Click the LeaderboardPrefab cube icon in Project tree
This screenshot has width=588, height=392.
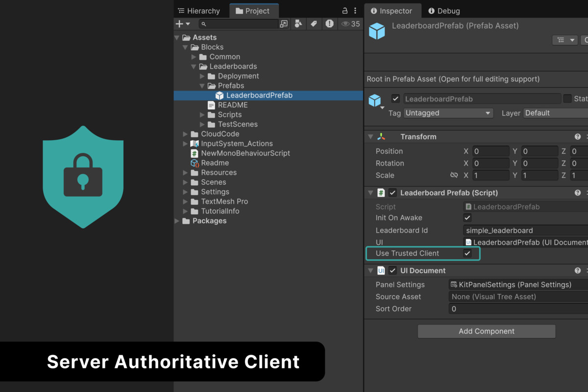click(x=220, y=96)
